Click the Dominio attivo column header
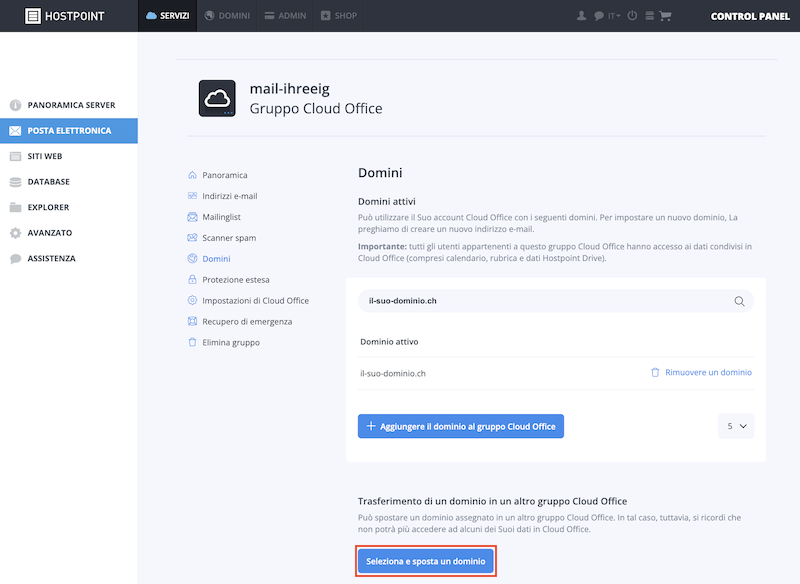Image resolution: width=800 pixels, height=584 pixels. point(389,342)
